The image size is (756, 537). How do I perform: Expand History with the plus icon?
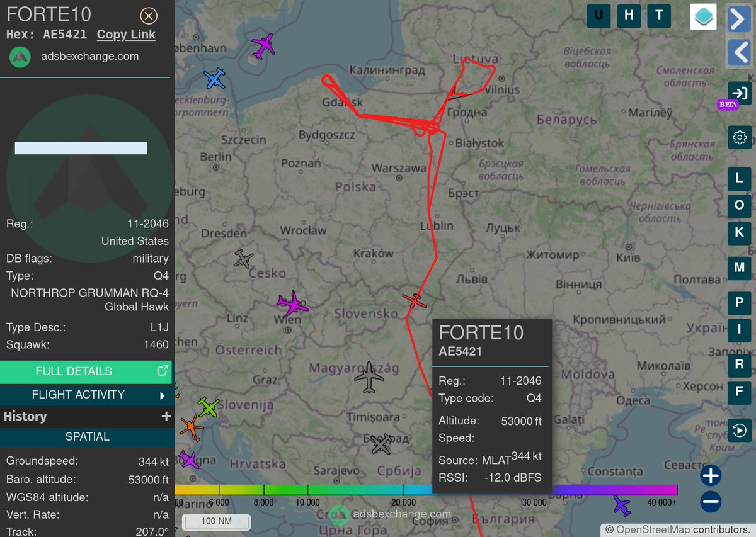(166, 416)
